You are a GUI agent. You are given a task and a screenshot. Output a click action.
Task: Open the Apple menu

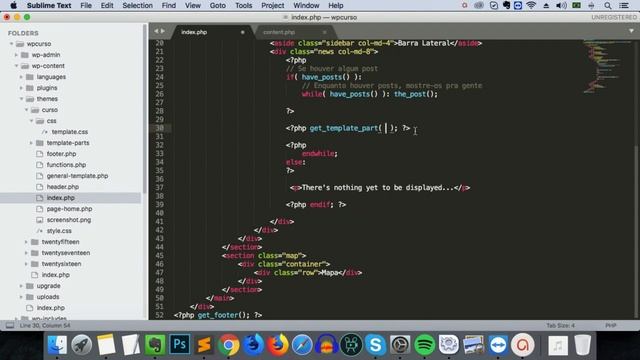pyautogui.click(x=13, y=5)
